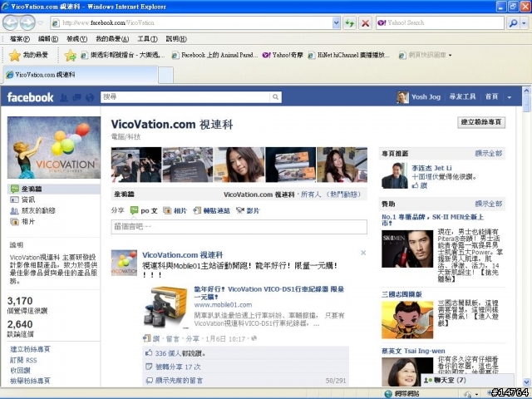Click the red Stop loading icon
Viewport: 532px width, 399px height.
point(366,23)
